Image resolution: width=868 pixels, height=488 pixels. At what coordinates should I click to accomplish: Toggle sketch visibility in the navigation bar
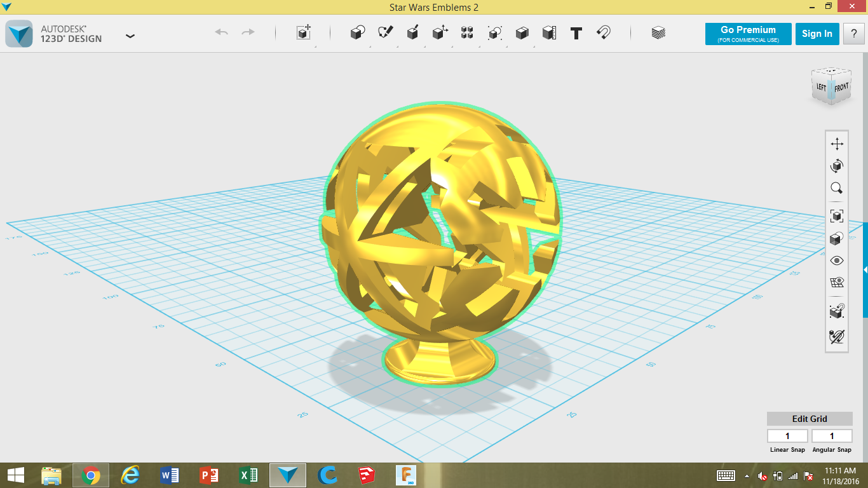837,336
